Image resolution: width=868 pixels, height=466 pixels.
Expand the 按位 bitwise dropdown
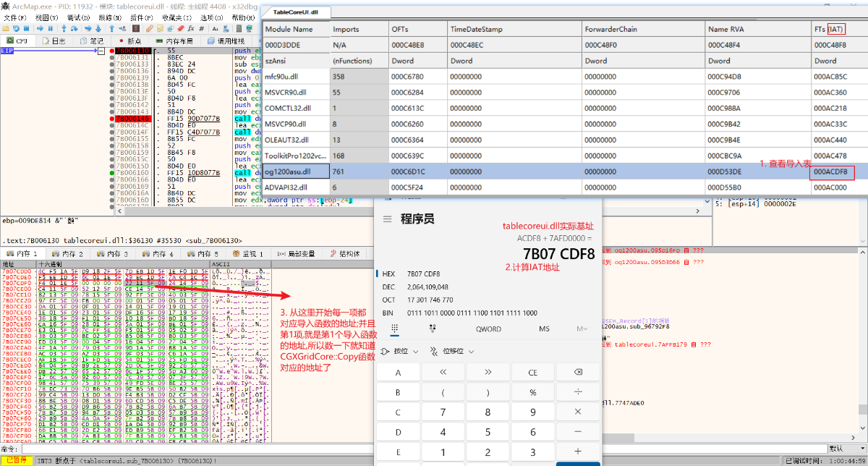click(x=399, y=351)
